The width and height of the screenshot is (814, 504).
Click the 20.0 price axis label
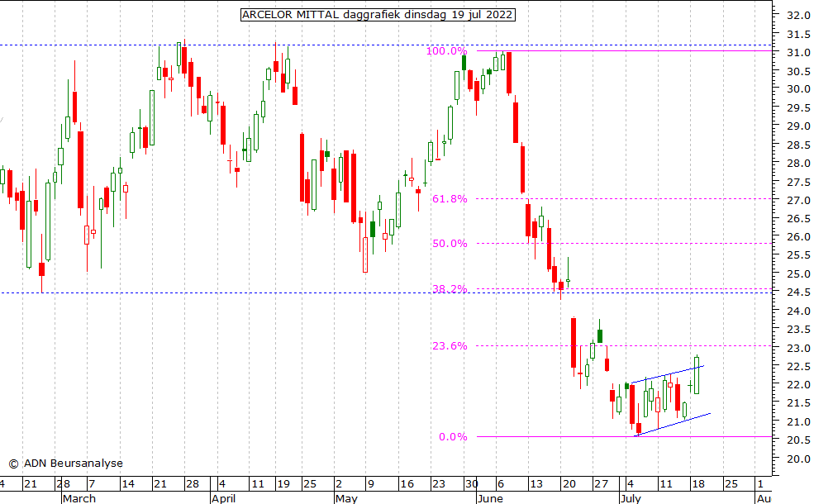(x=798, y=459)
